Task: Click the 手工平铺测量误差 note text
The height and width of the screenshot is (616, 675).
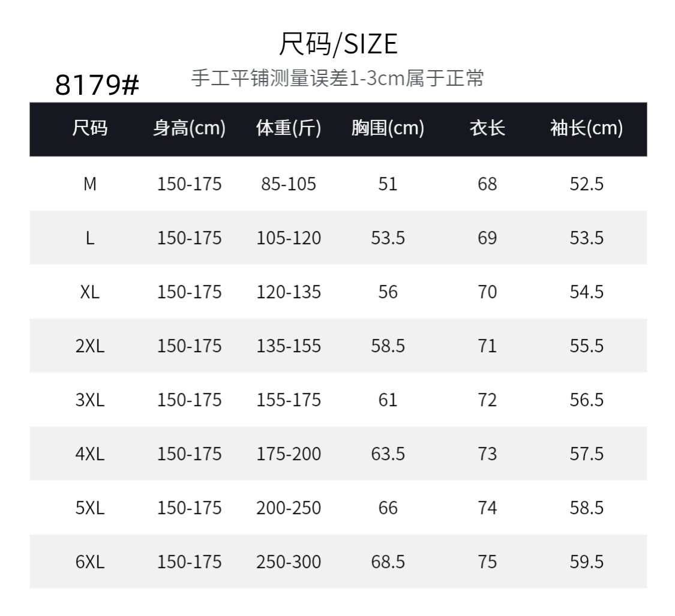Action: coord(337,79)
